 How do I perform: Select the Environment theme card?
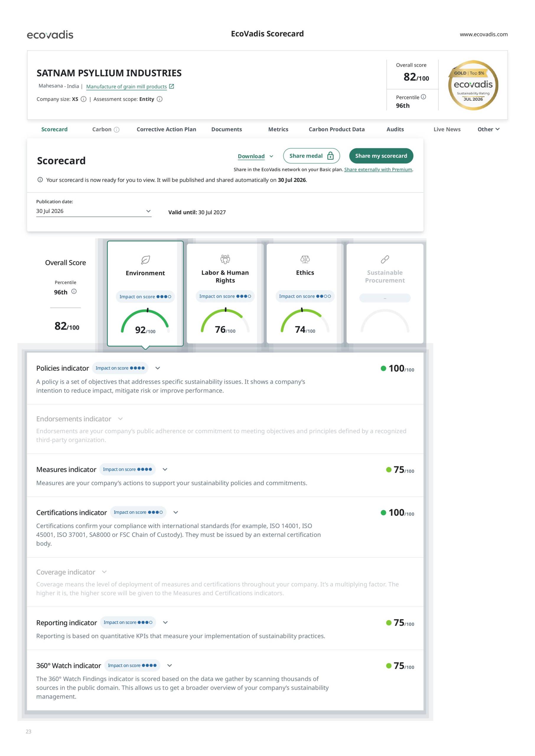(145, 293)
